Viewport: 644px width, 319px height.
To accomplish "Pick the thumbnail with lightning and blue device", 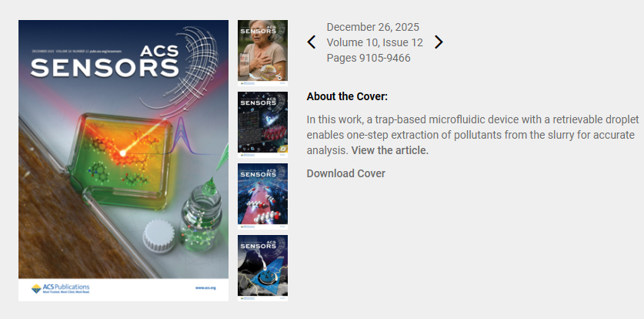I will 262,267.
